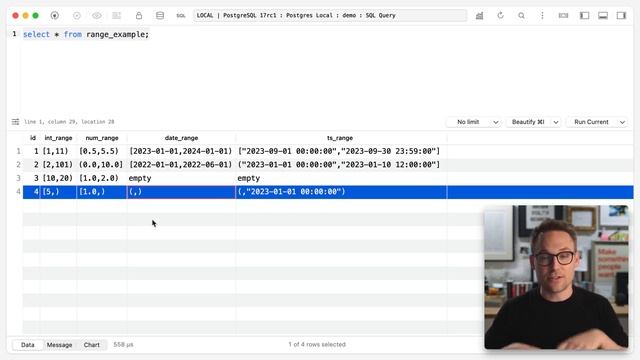The image size is (640, 360).
Task: Open the No limit dropdown
Action: (473, 122)
